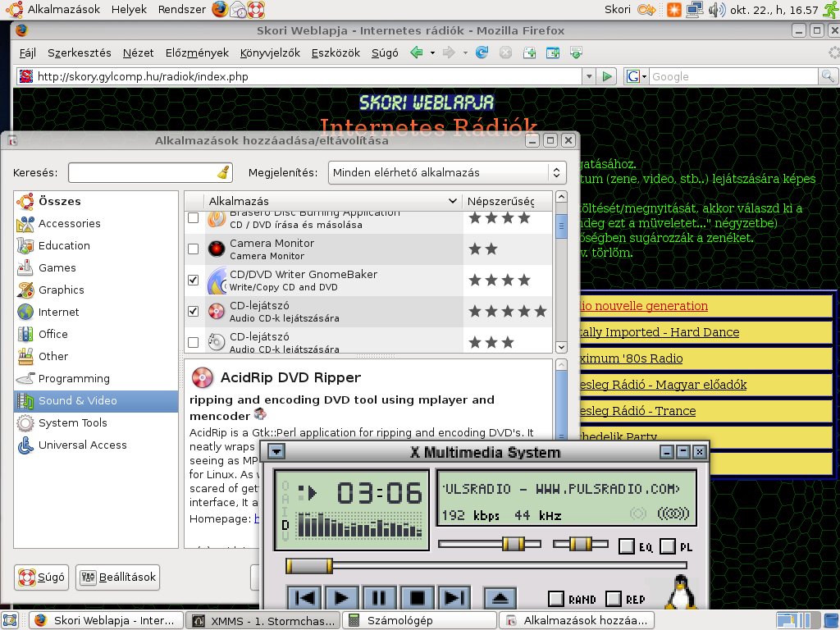Open the Megjelenítés dropdown
Image resolution: width=840 pixels, height=630 pixels.
[x=447, y=172]
